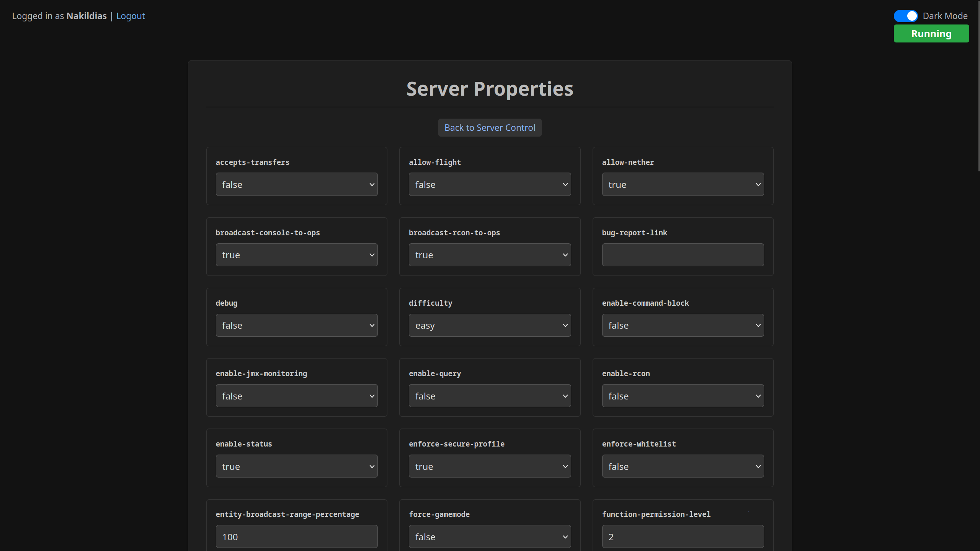Screen dimensions: 980x551
Task: Expand the enable-command-block dropdown
Action: point(683,325)
